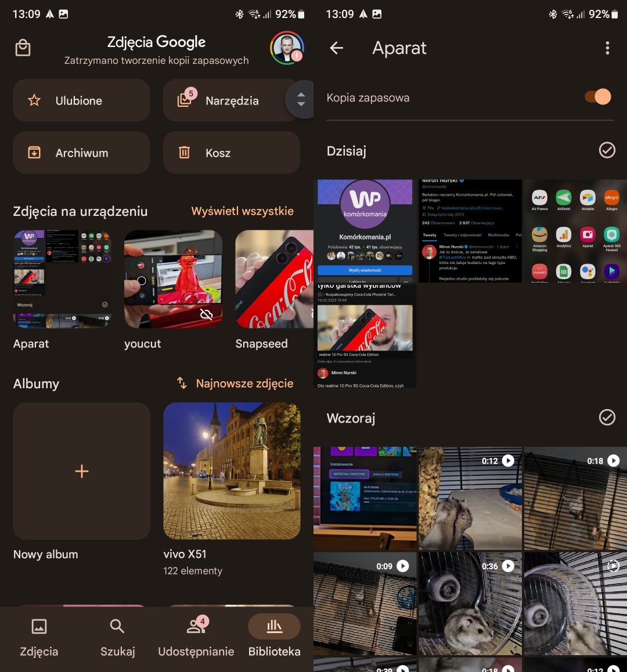Switch to the Szukaj tab
The height and width of the screenshot is (672, 627).
[117, 638]
